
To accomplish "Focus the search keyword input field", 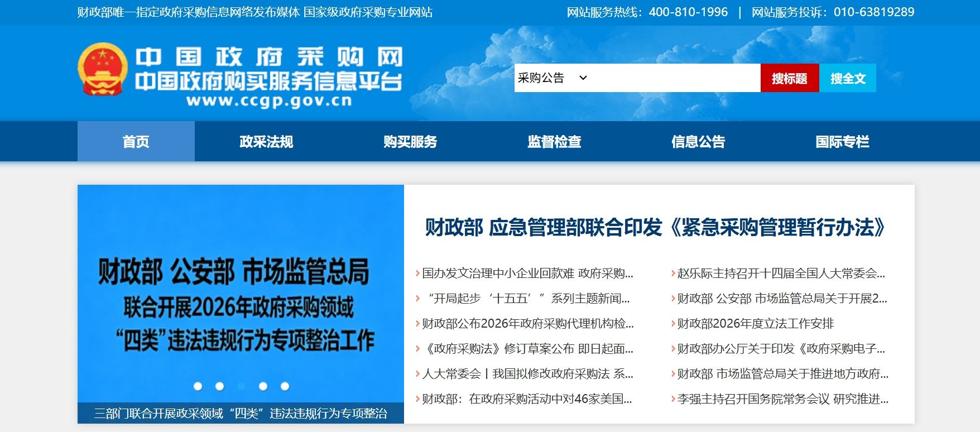I will [675, 78].
